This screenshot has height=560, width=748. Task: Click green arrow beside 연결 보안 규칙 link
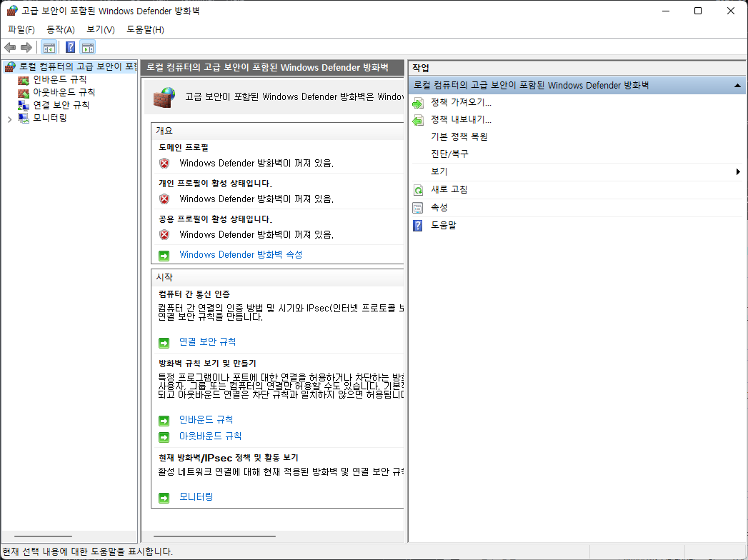(x=164, y=342)
